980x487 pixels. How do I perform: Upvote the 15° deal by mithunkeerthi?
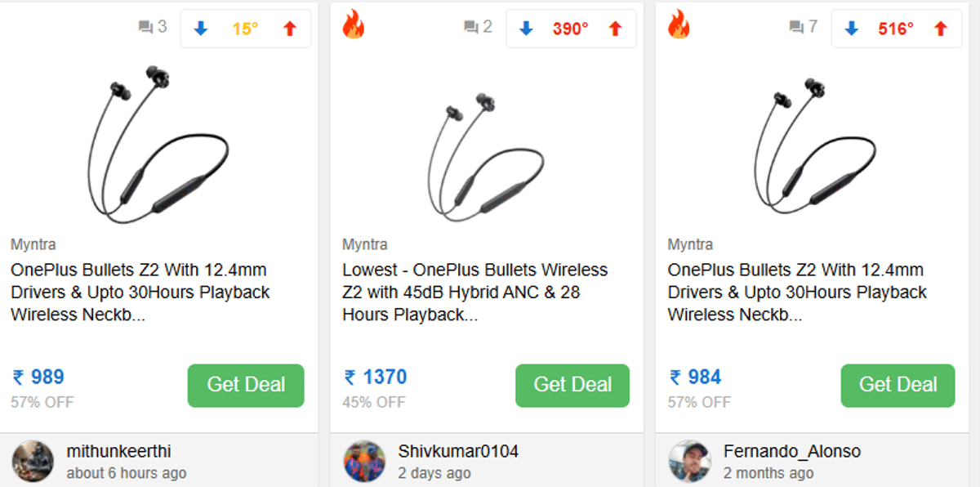pos(289,29)
